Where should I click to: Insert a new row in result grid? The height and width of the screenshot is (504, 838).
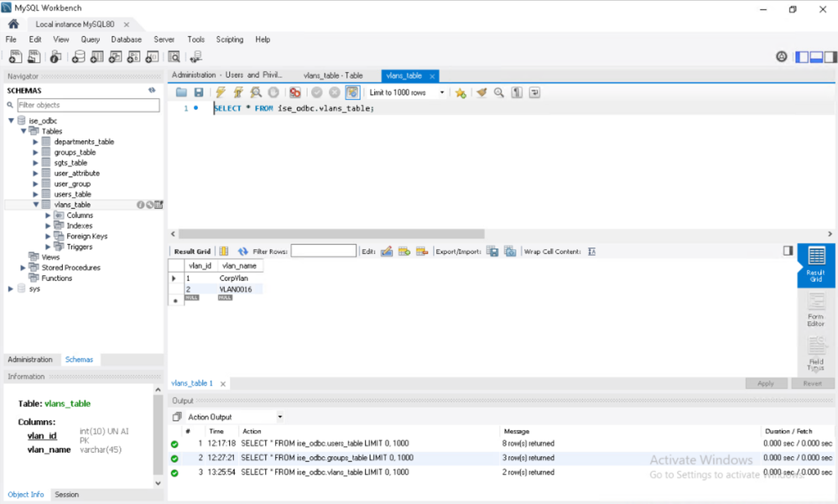404,252
